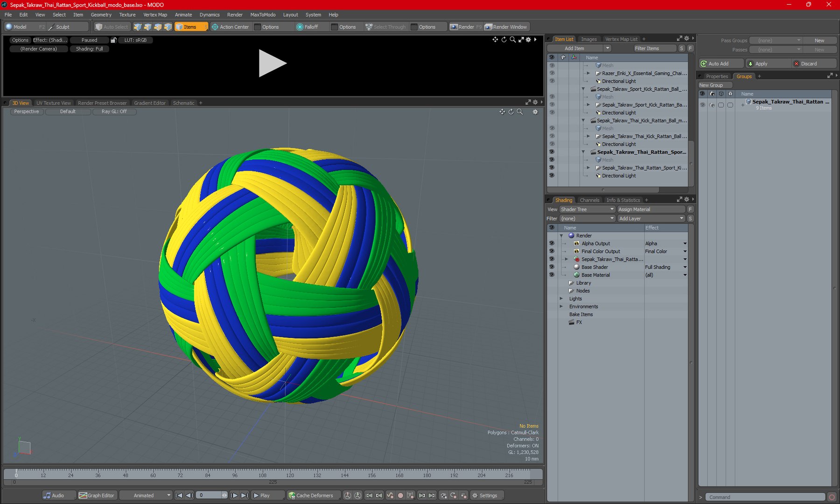Click the 3D viewport pan move icon

click(502, 112)
